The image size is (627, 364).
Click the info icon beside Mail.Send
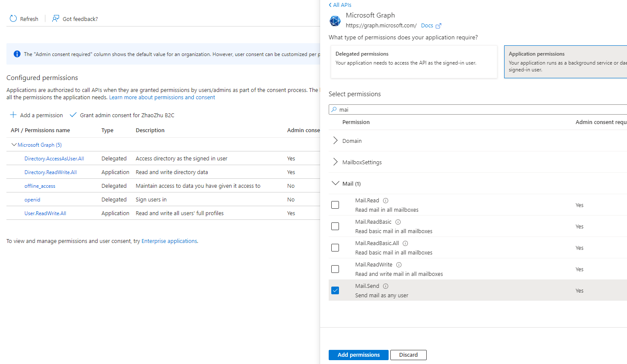385,286
